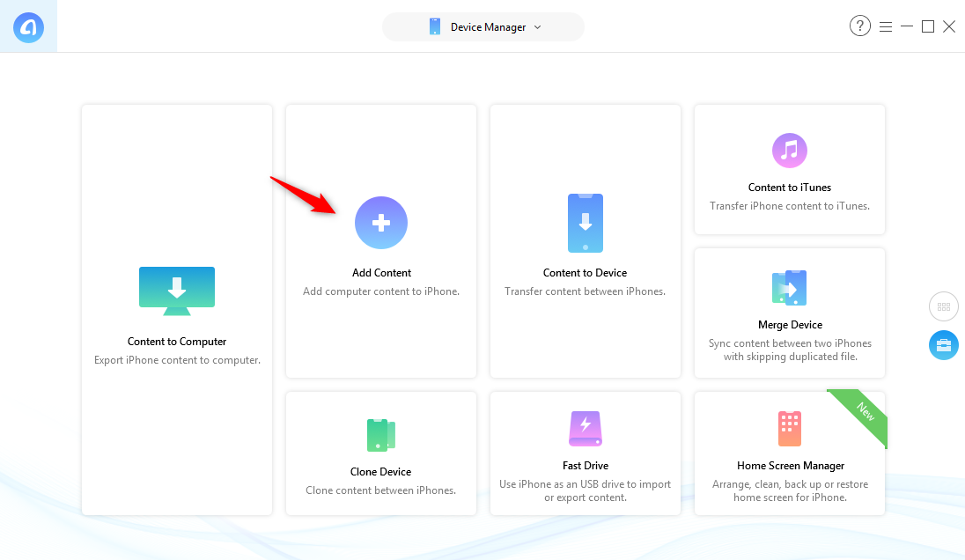
Task: Click 'Sync content between two iPhones' description
Action: [790, 350]
